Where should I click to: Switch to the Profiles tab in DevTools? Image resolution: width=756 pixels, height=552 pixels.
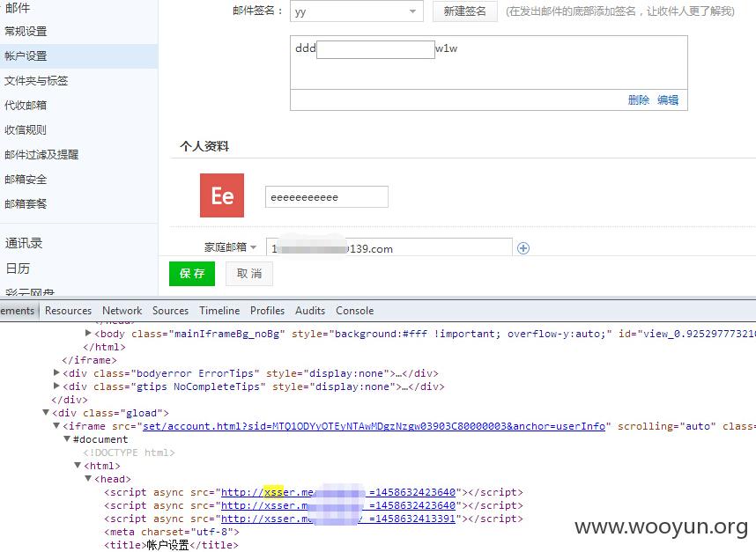(267, 311)
